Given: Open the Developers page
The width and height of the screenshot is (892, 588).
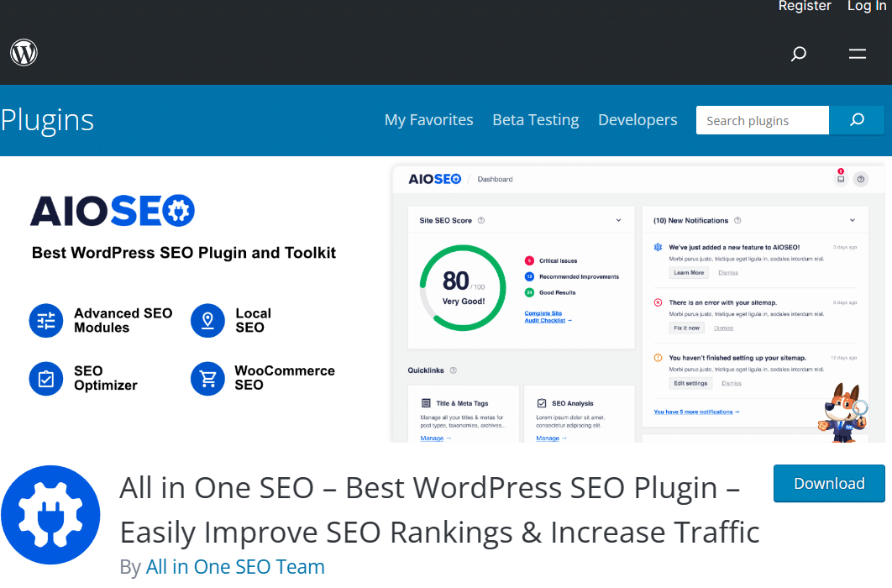Looking at the screenshot, I should (638, 120).
